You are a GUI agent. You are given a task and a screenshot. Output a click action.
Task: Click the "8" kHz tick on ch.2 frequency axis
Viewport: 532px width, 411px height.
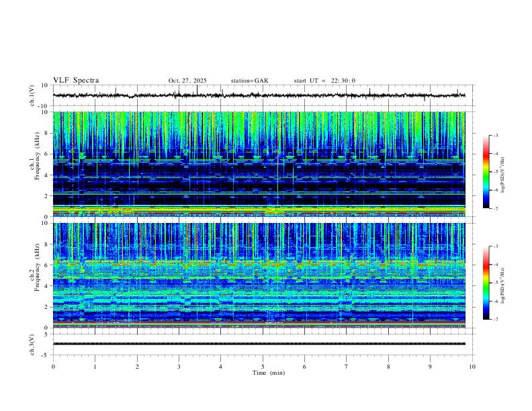[46, 244]
